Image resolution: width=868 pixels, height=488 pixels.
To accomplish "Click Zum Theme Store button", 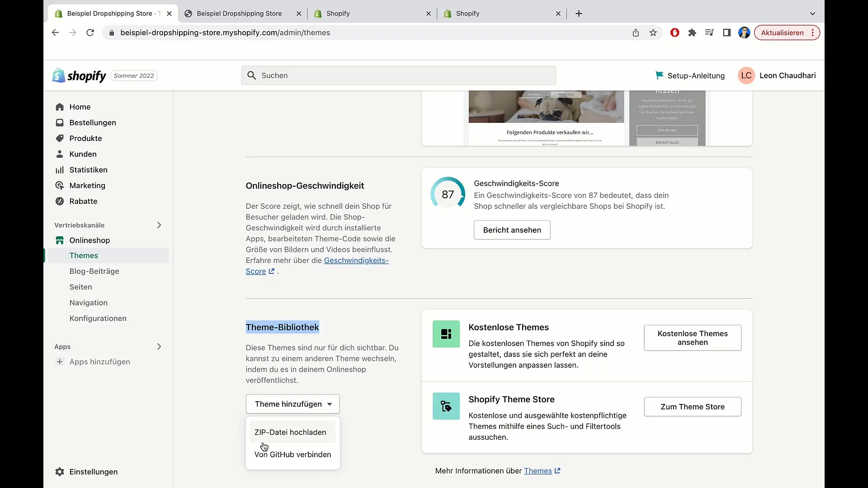I will coord(693,406).
